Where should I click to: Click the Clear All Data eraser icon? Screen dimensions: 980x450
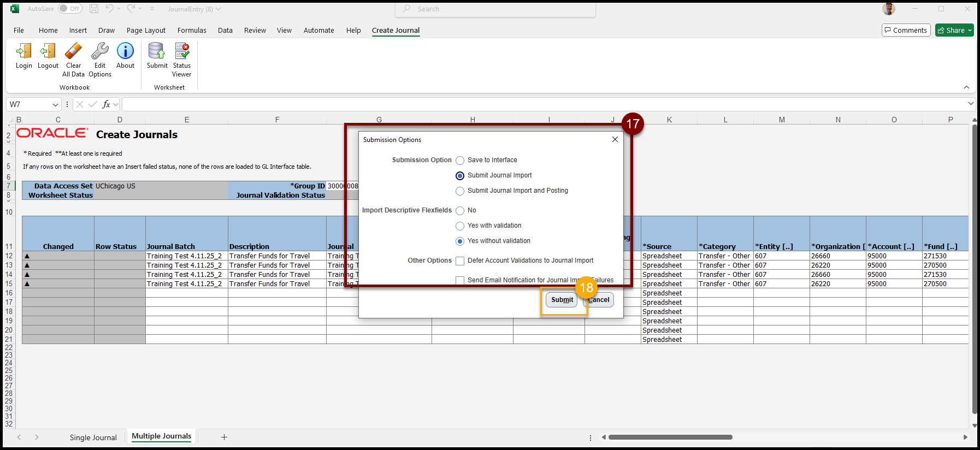click(x=73, y=52)
